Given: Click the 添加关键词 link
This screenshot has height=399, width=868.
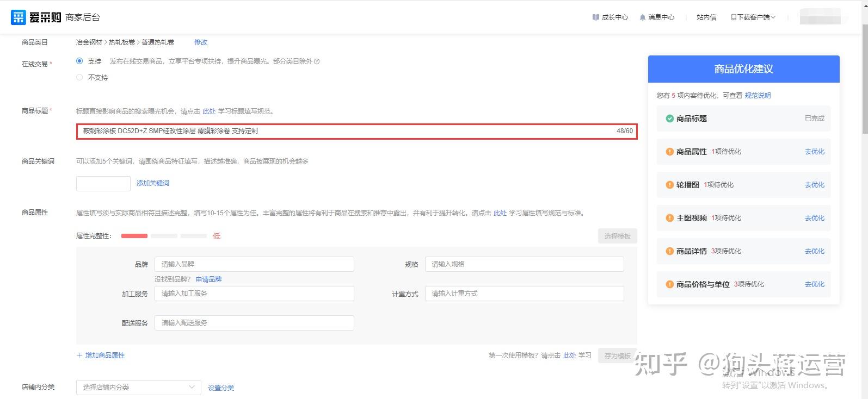Looking at the screenshot, I should (153, 183).
